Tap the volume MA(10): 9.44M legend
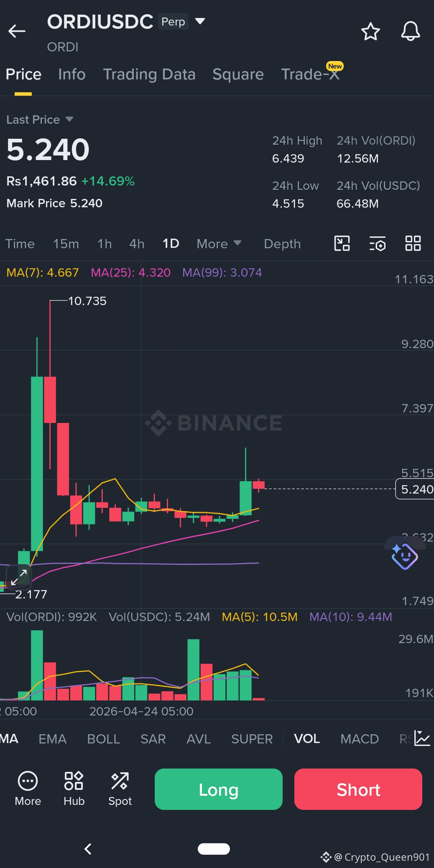Image resolution: width=434 pixels, height=868 pixels. [x=351, y=617]
